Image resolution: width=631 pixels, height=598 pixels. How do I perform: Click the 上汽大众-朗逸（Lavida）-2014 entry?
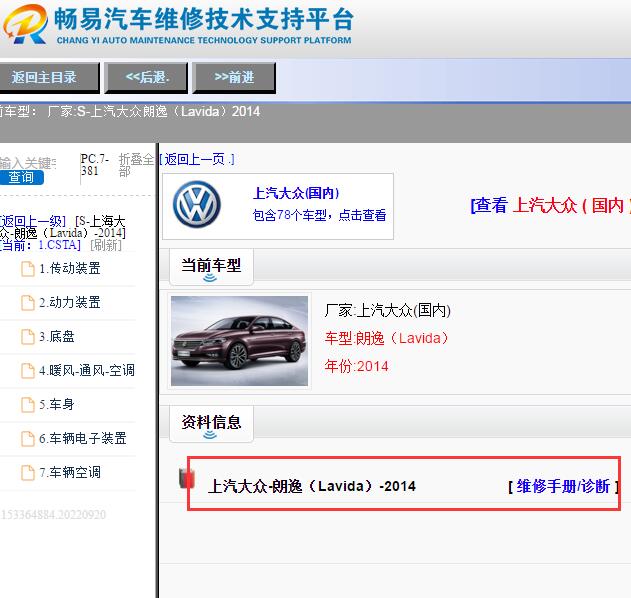[312, 486]
